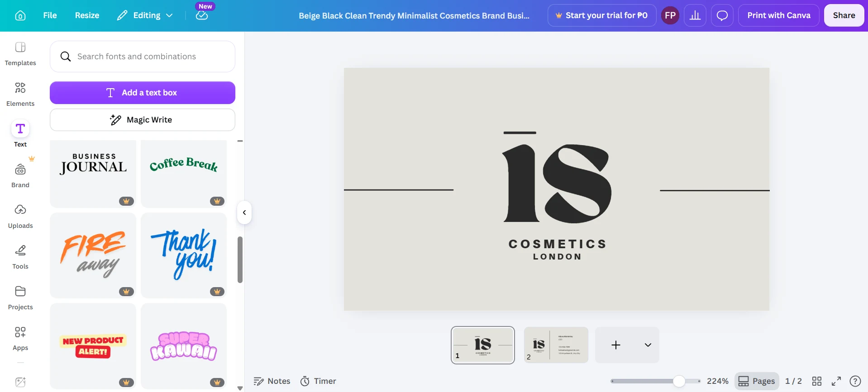
Task: Collapse the side panel with arrow handle
Action: (244, 213)
